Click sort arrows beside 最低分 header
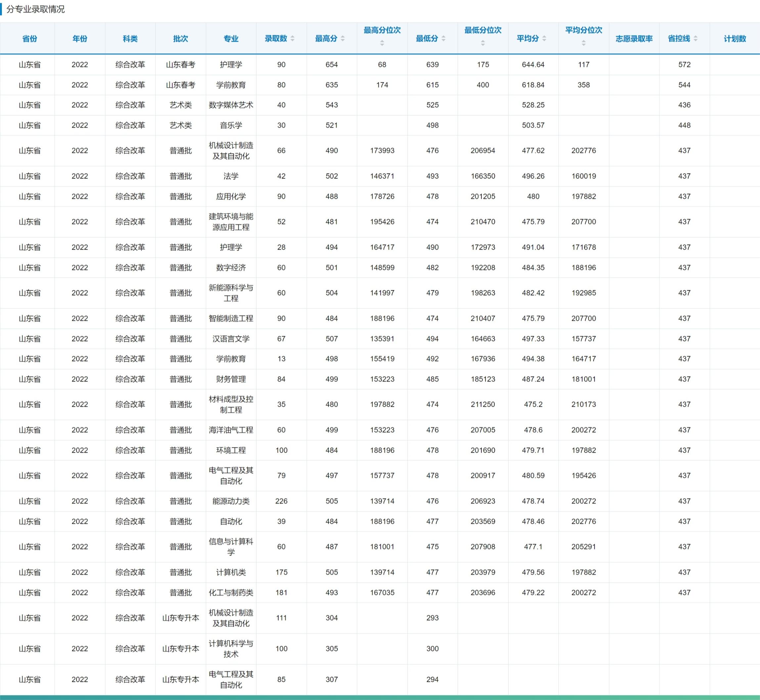 443,39
